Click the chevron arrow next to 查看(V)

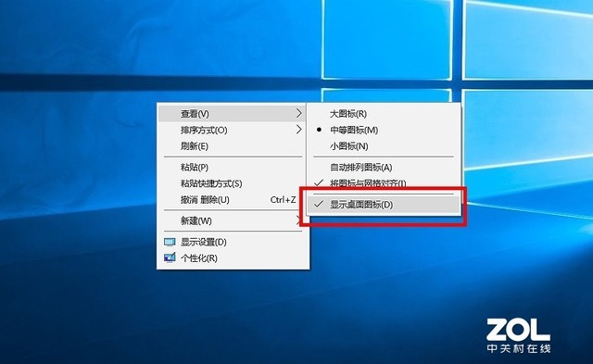298,113
